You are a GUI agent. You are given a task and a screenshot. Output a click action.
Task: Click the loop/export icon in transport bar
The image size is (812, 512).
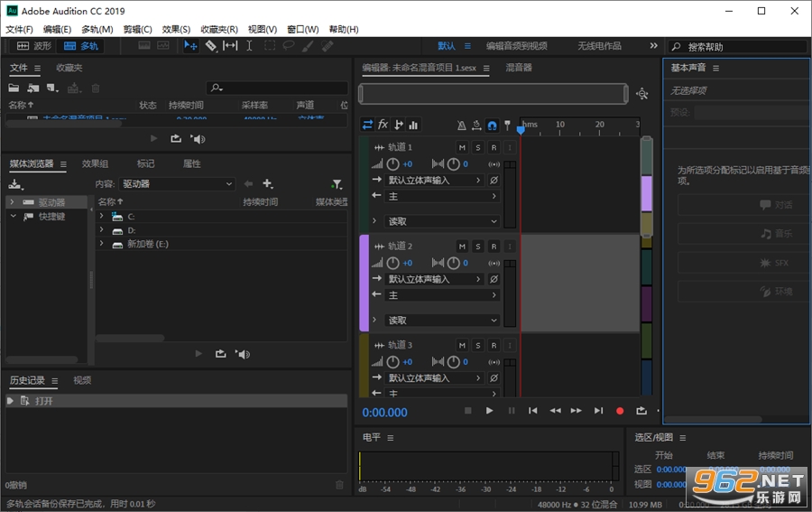click(x=641, y=411)
